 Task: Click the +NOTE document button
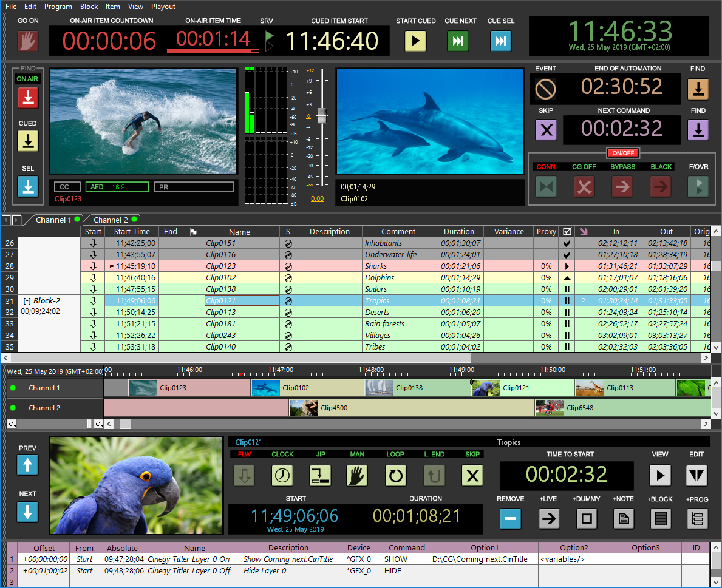[624, 519]
